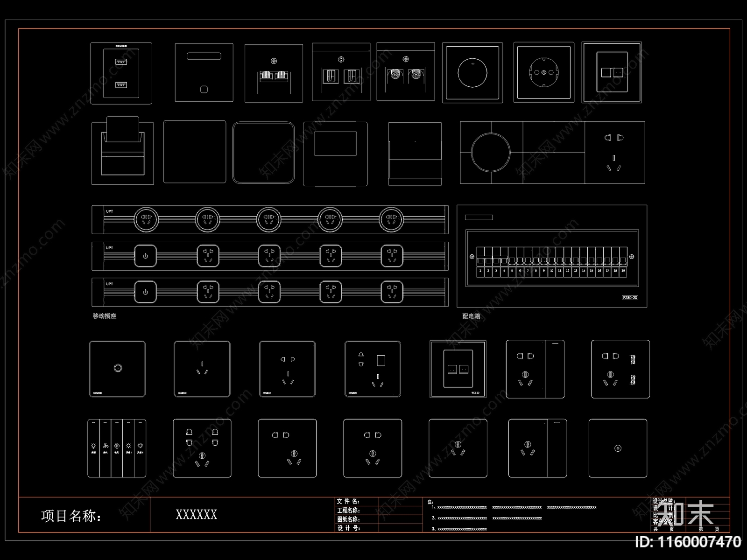
Task: Select the five-hole socket with dual USB ports
Action: point(620,369)
